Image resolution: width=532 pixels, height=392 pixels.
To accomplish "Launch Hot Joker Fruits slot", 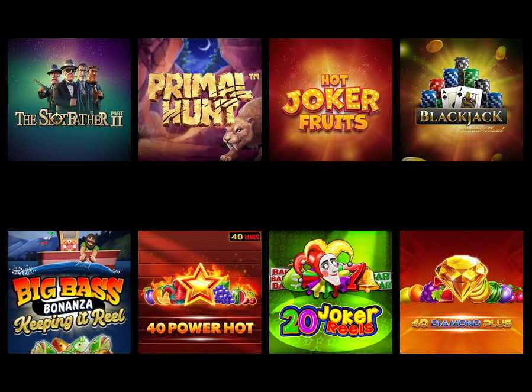I will point(331,100).
